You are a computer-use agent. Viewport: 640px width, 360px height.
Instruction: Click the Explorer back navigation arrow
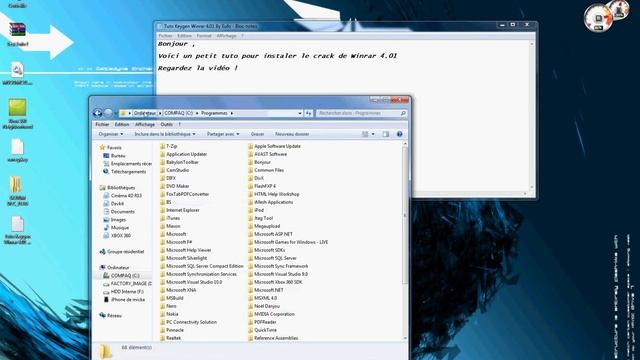97,113
